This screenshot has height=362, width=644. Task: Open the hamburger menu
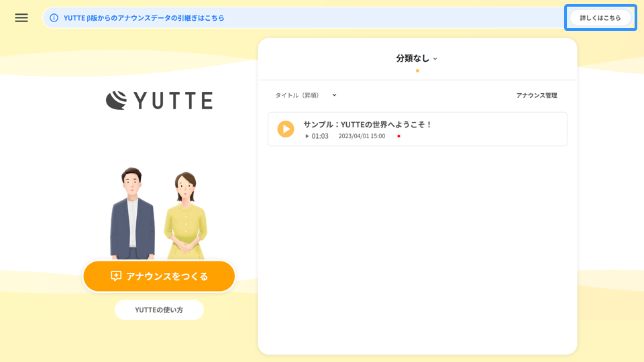pos(21,18)
